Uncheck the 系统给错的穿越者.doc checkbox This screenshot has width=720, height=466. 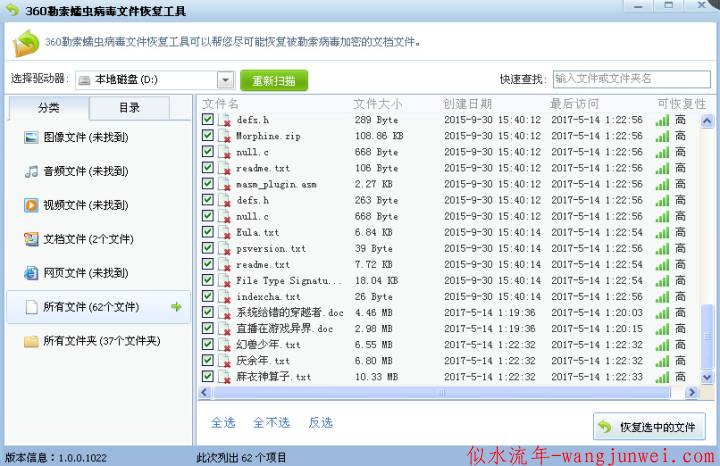[208, 312]
